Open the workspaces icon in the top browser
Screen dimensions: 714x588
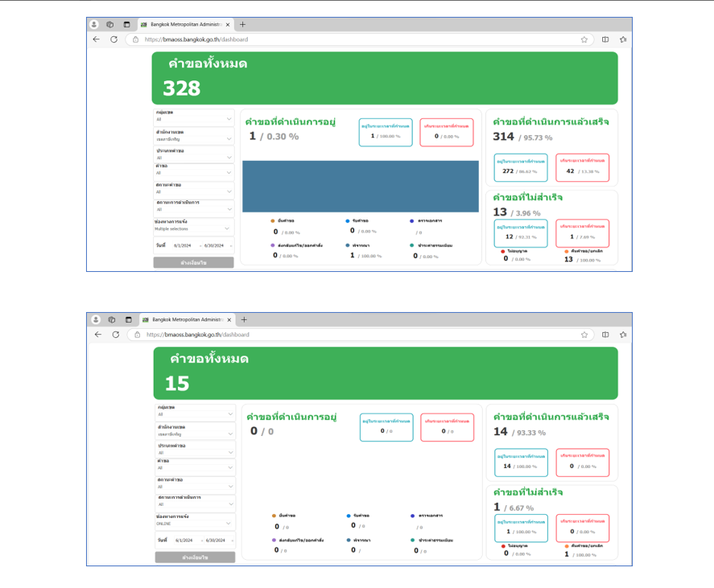click(110, 25)
